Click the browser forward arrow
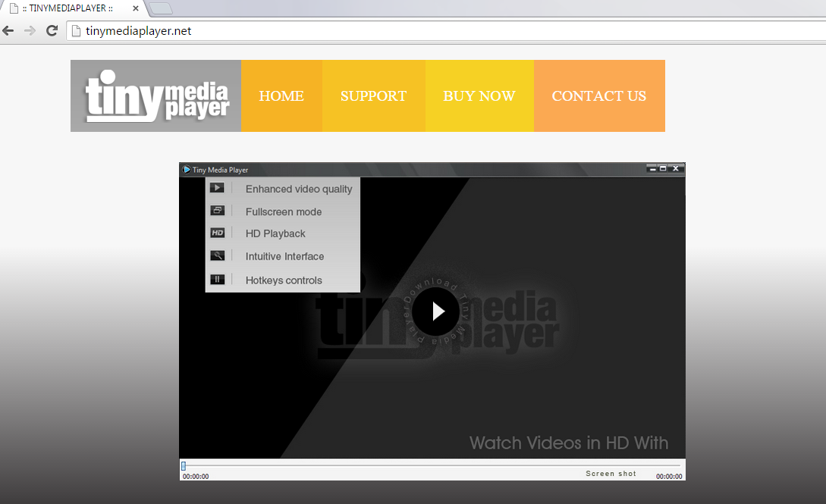Viewport: 826px width, 504px height. click(30, 30)
